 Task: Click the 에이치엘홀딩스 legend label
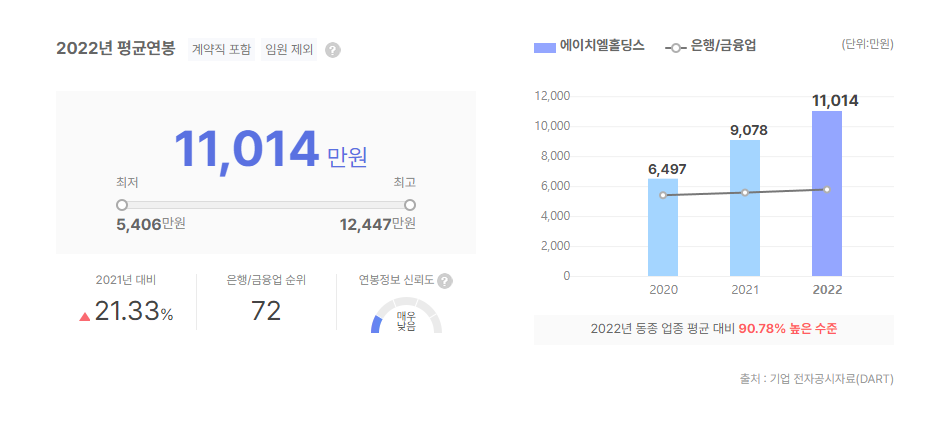point(602,45)
